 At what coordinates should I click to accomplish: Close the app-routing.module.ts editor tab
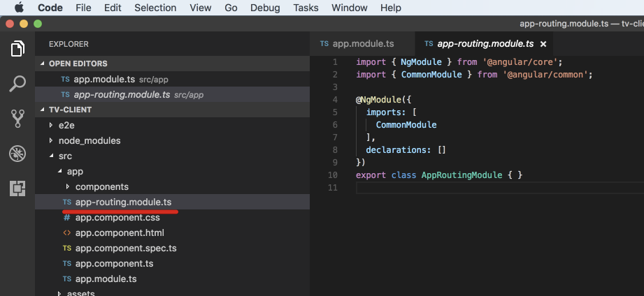[543, 44]
